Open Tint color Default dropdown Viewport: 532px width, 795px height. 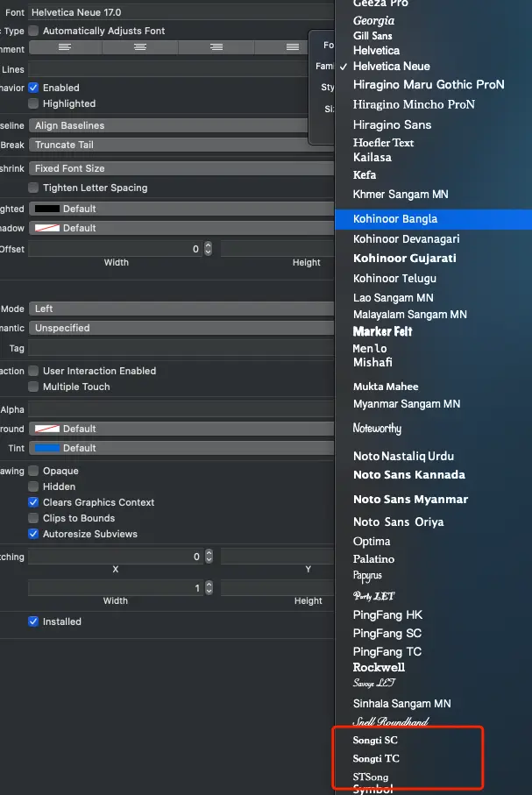coord(181,448)
